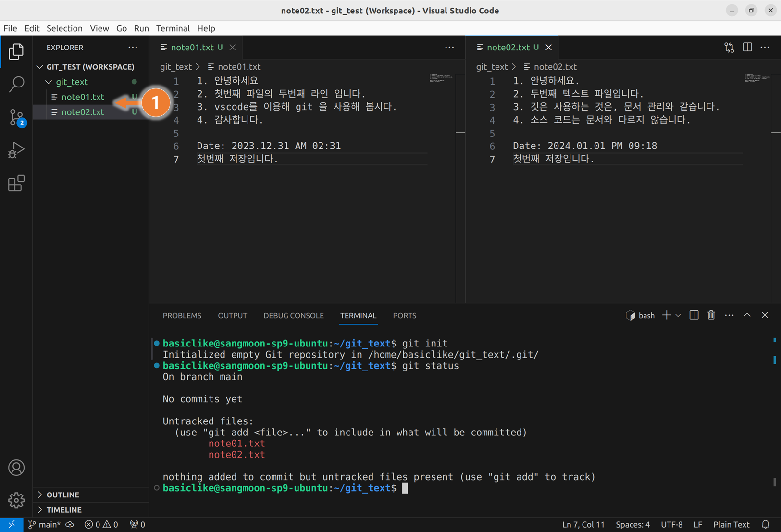781x532 pixels.
Task: Select the TERMINAL panel tab
Action: pos(358,316)
